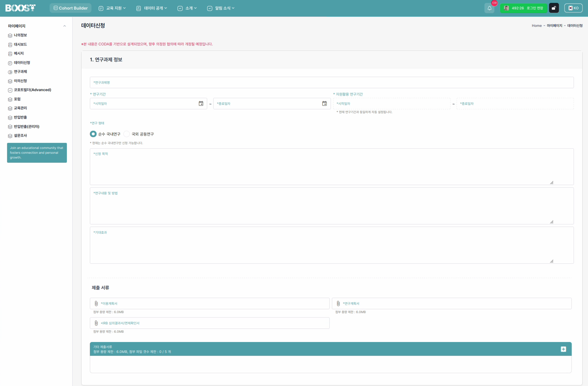This screenshot has width=588, height=386.
Task: Click the black lock icon button
Action: (x=554, y=8)
